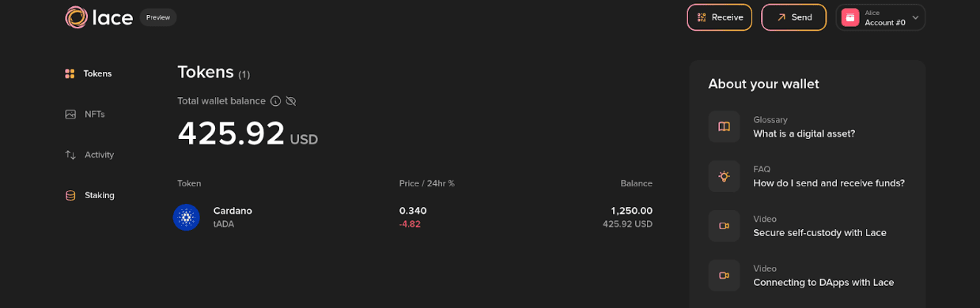The image size is (980, 308).
Task: Click the FAQ lightbulb icon
Action: 724,176
